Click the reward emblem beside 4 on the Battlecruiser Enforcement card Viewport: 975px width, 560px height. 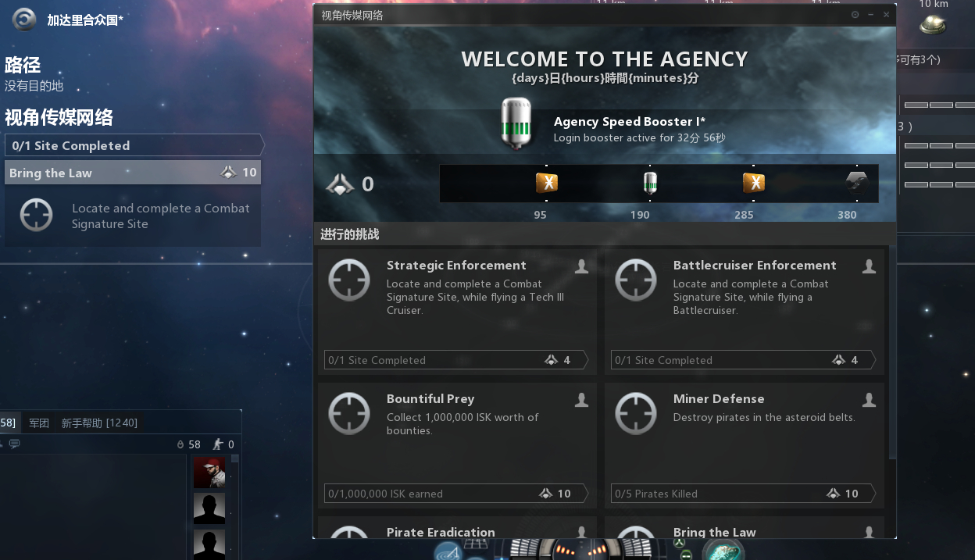click(x=839, y=360)
